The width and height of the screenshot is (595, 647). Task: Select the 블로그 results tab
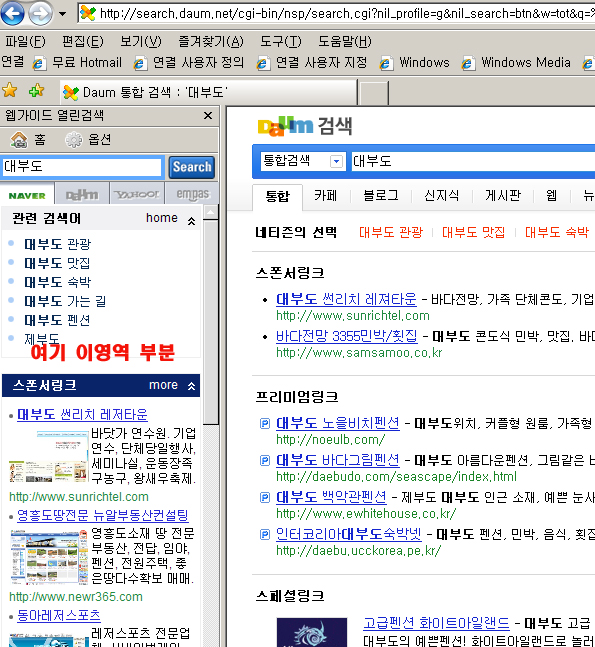pos(381,196)
